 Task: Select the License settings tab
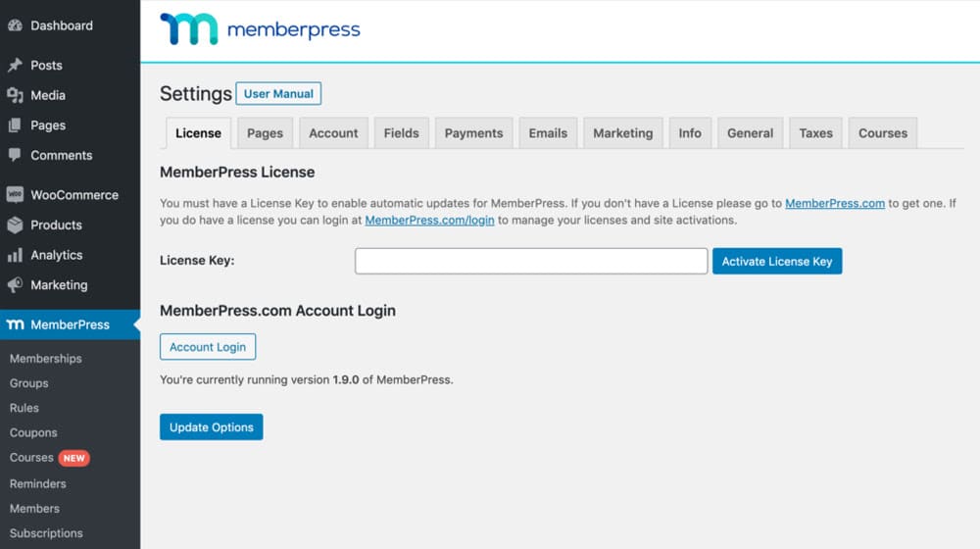point(198,133)
